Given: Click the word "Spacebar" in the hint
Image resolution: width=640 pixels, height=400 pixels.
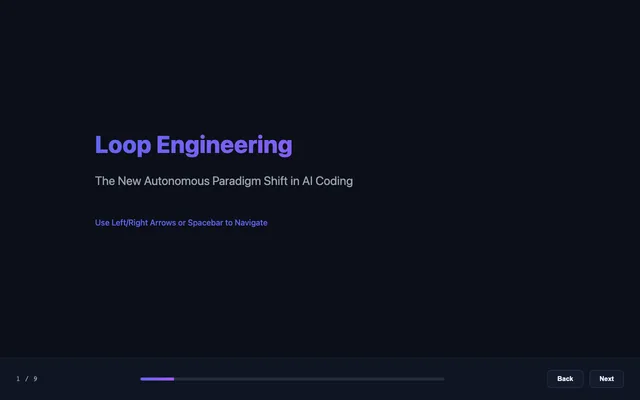Looking at the screenshot, I should [205, 223].
